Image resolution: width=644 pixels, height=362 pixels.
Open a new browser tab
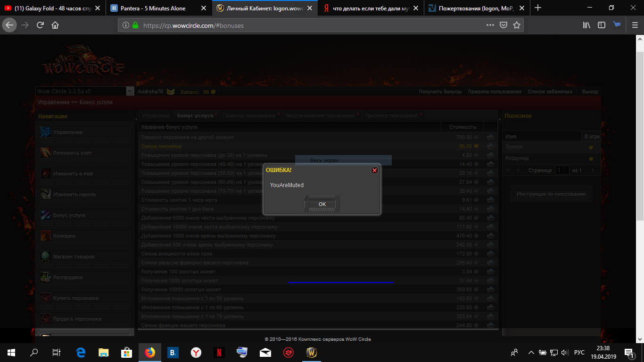tap(538, 8)
